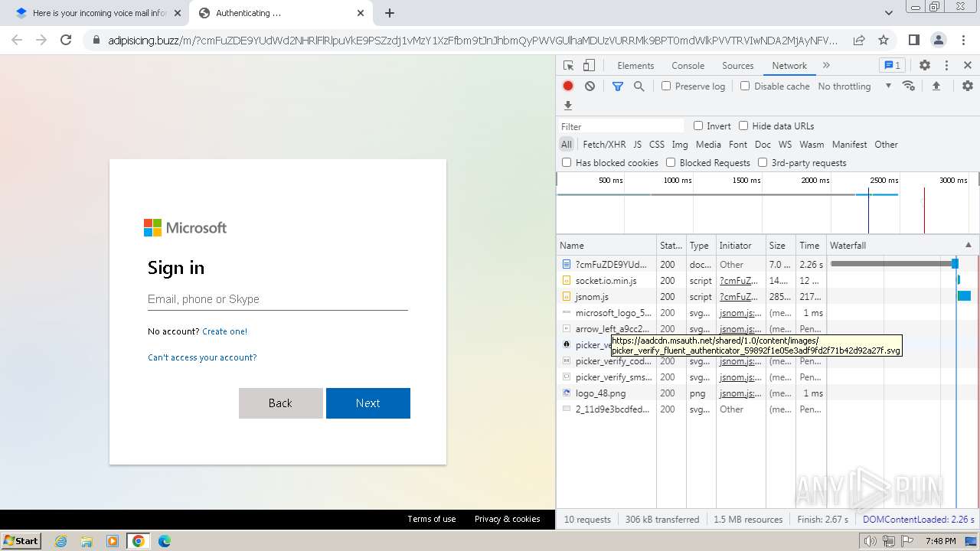The height and width of the screenshot is (551, 980).
Task: Check Has blocked cookies checkbox
Action: click(567, 162)
